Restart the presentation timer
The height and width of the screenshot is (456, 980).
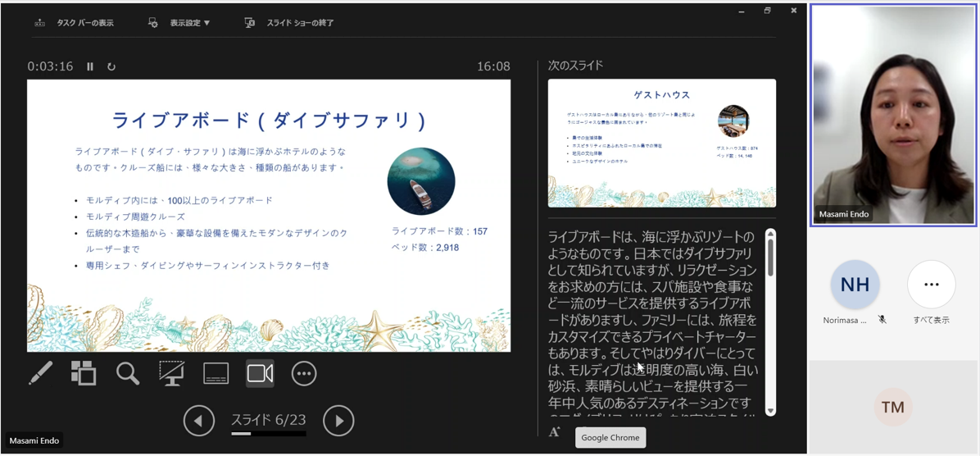(111, 66)
